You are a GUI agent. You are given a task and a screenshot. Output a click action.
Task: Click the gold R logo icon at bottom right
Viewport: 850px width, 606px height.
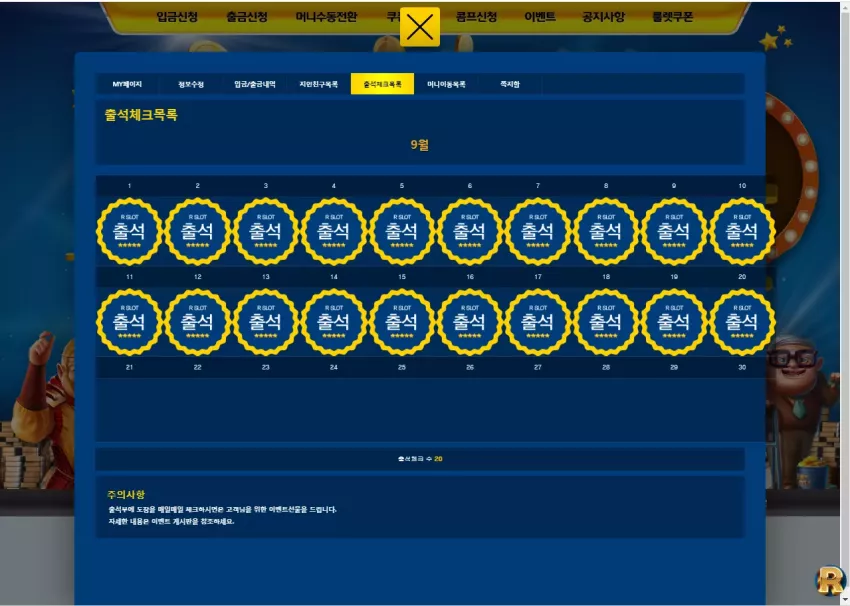(x=831, y=580)
